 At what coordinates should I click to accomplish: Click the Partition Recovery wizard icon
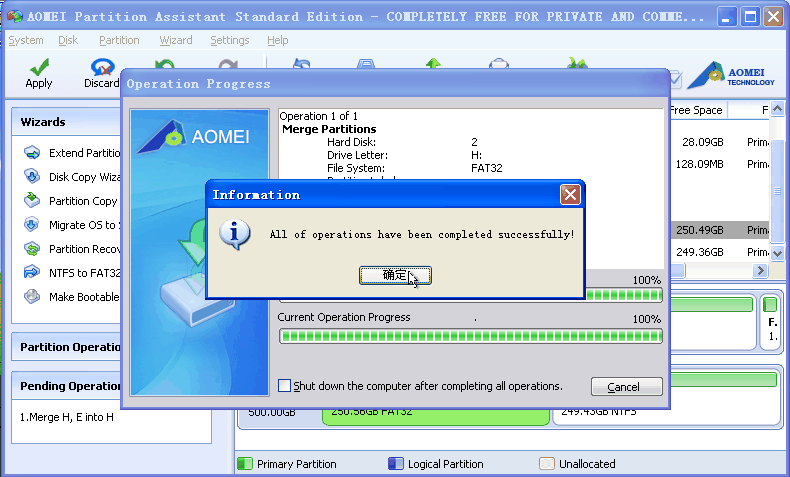(x=32, y=249)
